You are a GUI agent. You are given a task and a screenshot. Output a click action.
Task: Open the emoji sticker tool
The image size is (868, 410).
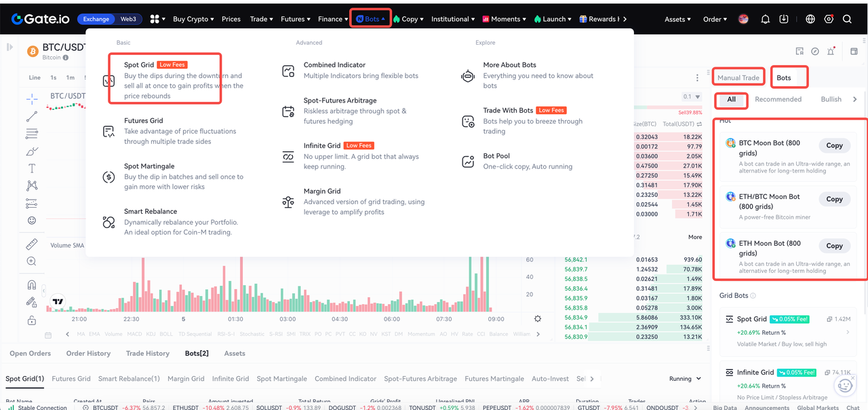pos(31,220)
